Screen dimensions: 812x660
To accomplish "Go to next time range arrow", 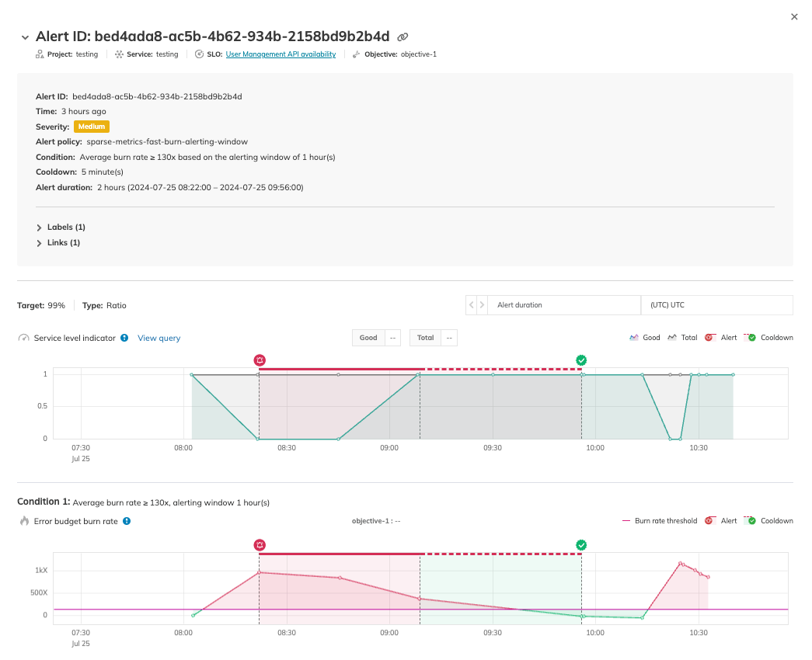I will pyautogui.click(x=482, y=305).
